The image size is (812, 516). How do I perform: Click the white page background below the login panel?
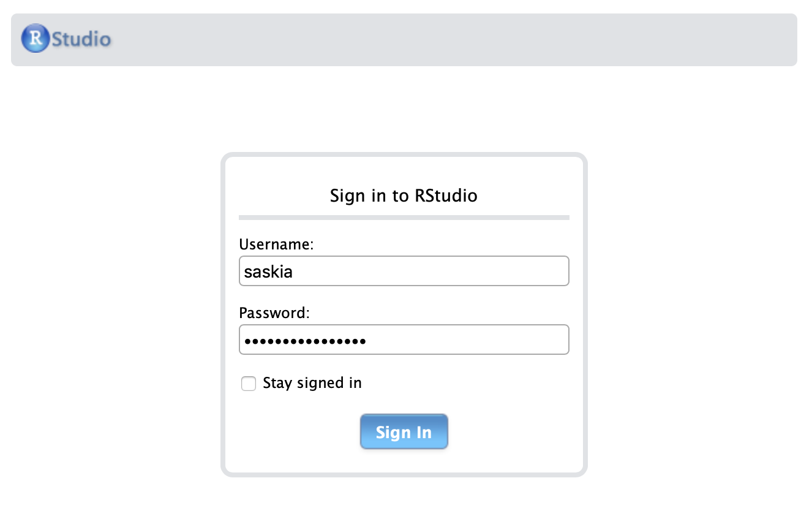(404, 497)
